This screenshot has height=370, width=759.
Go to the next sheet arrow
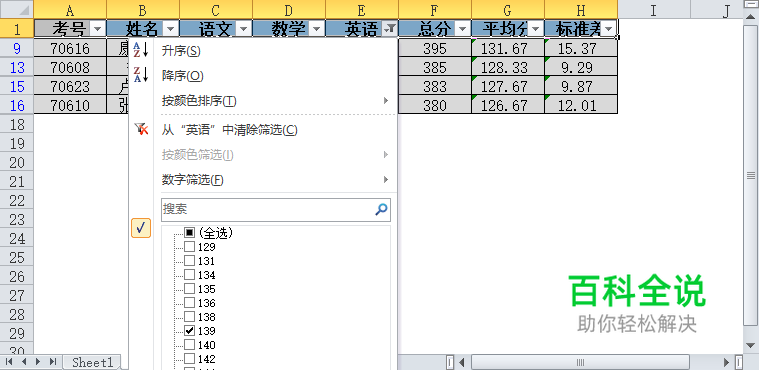point(38,362)
